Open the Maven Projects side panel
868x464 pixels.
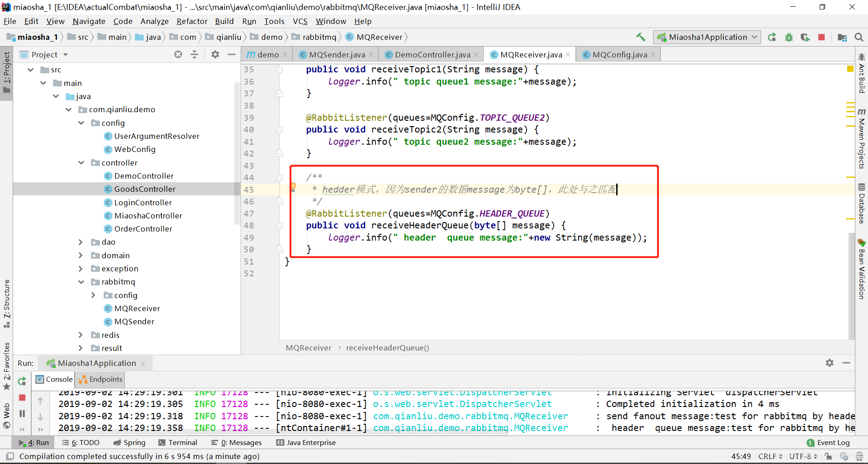click(861, 139)
